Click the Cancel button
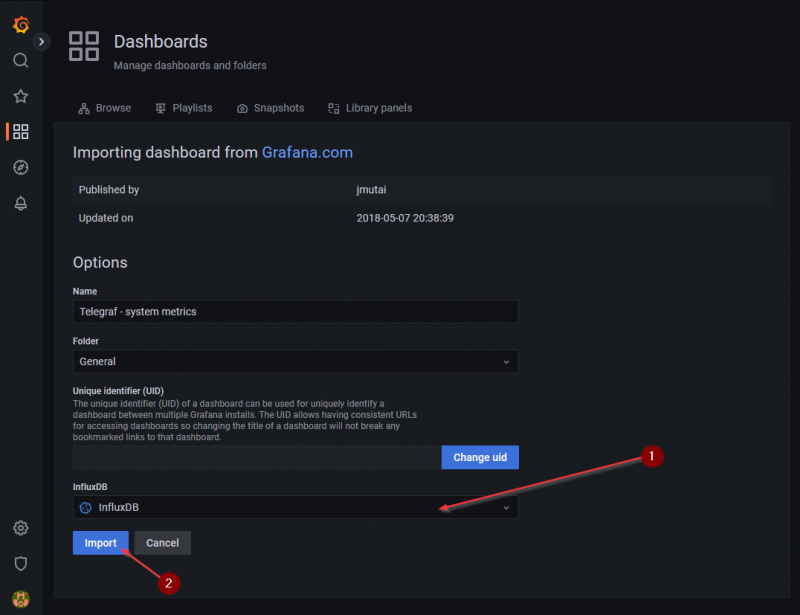This screenshot has height=615, width=800. pyautogui.click(x=162, y=543)
